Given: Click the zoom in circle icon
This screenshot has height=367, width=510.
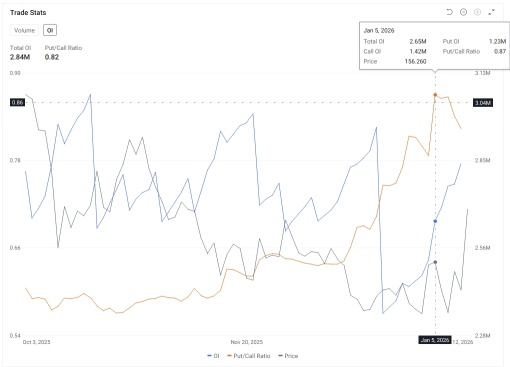Looking at the screenshot, I should (477, 12).
